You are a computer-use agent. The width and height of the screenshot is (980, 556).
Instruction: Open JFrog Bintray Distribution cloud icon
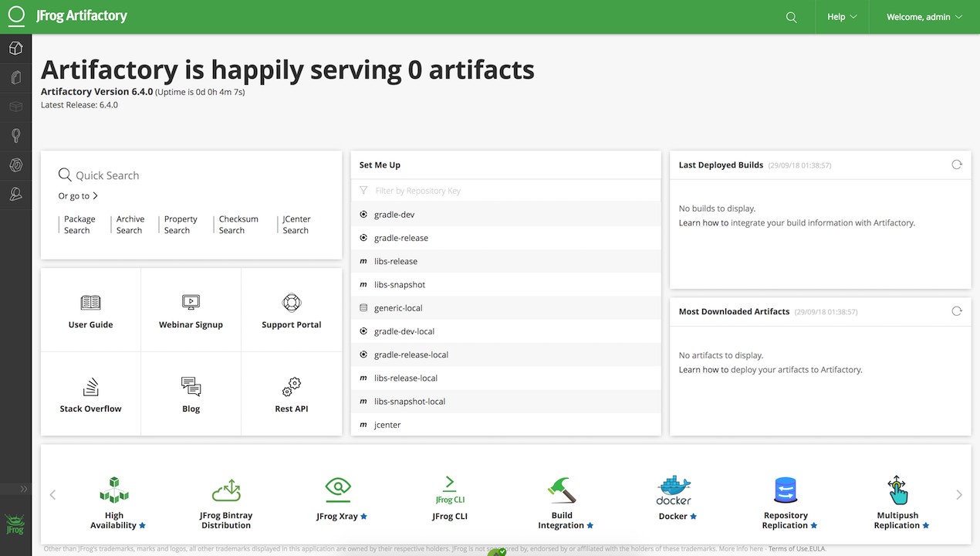226,490
